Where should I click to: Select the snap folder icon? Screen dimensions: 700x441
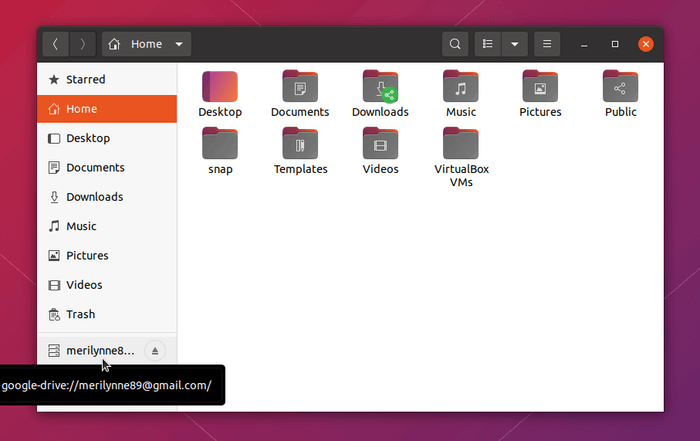tap(220, 144)
